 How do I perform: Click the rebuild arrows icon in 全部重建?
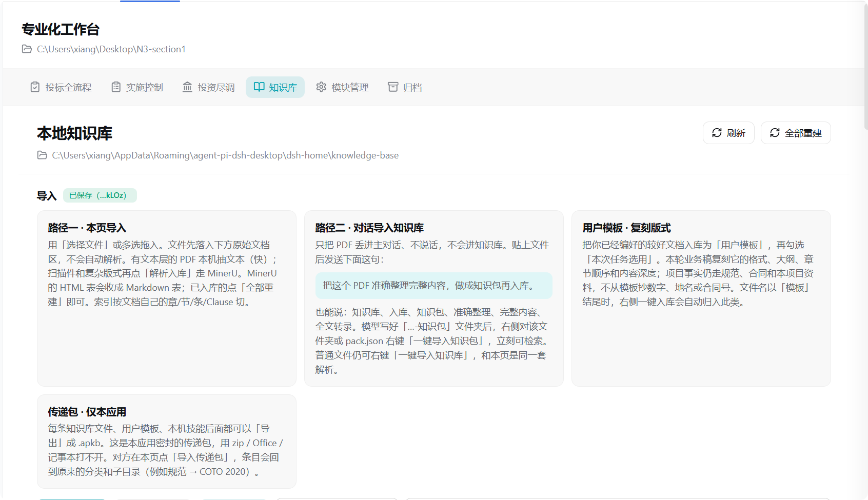775,133
